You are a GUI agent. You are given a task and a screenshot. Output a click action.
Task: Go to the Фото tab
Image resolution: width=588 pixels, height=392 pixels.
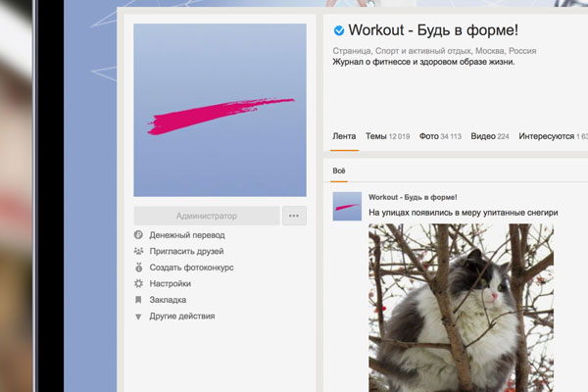point(440,136)
